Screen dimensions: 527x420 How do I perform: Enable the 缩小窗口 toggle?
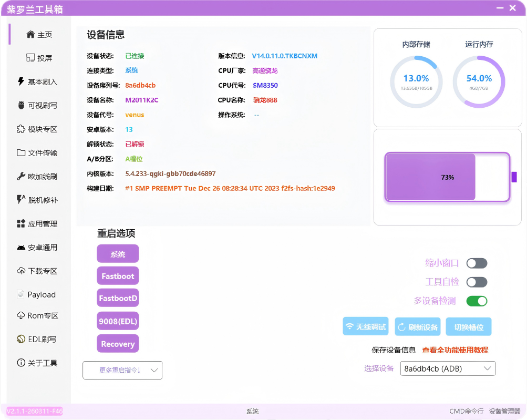coord(477,263)
